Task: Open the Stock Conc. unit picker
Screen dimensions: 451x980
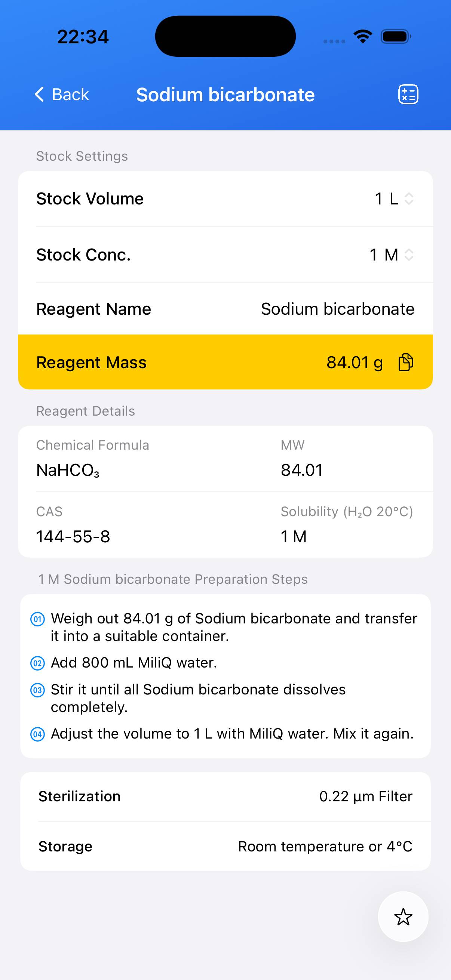Action: tap(409, 255)
